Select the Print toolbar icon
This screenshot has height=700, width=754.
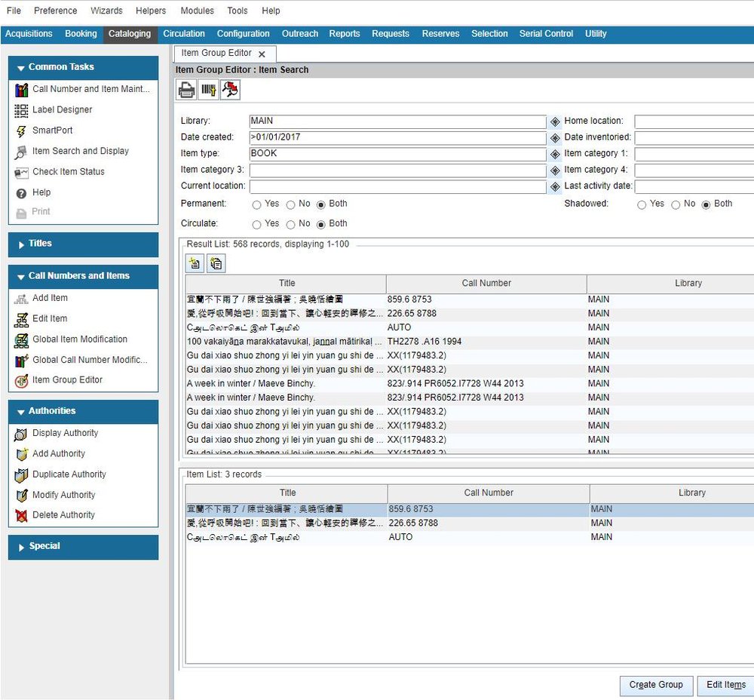185,89
